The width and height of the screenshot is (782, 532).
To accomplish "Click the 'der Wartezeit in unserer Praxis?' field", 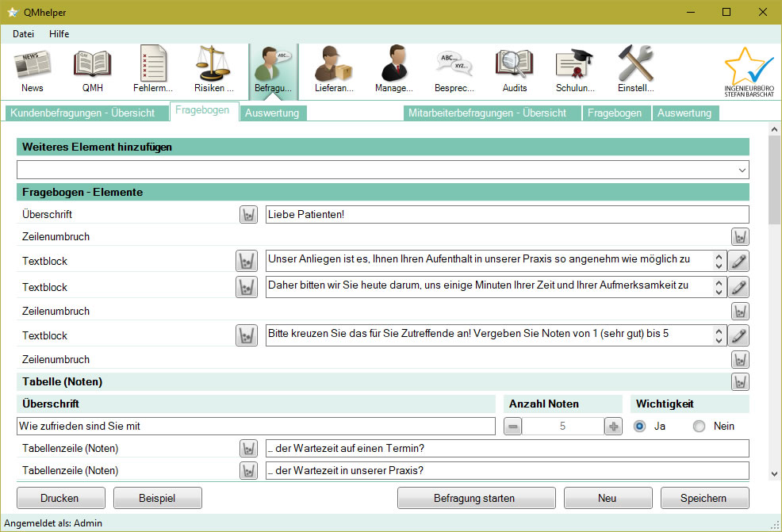I will click(x=508, y=470).
